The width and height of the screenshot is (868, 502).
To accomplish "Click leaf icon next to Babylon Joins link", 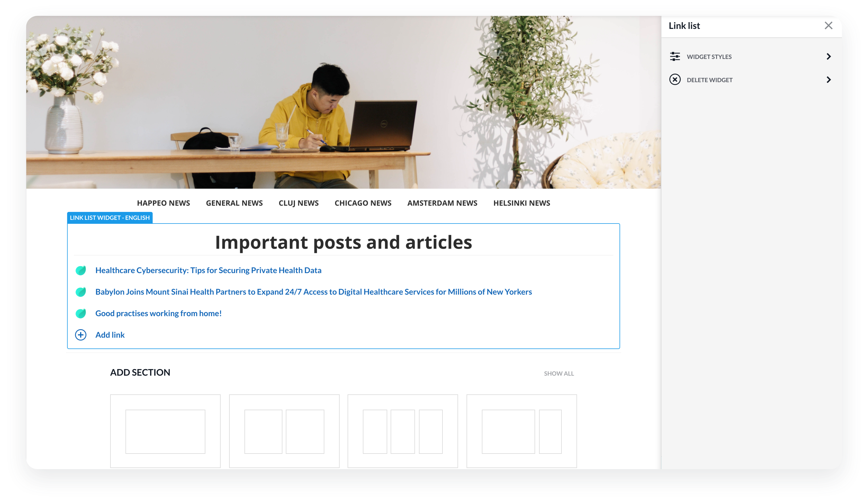I will [x=81, y=292].
